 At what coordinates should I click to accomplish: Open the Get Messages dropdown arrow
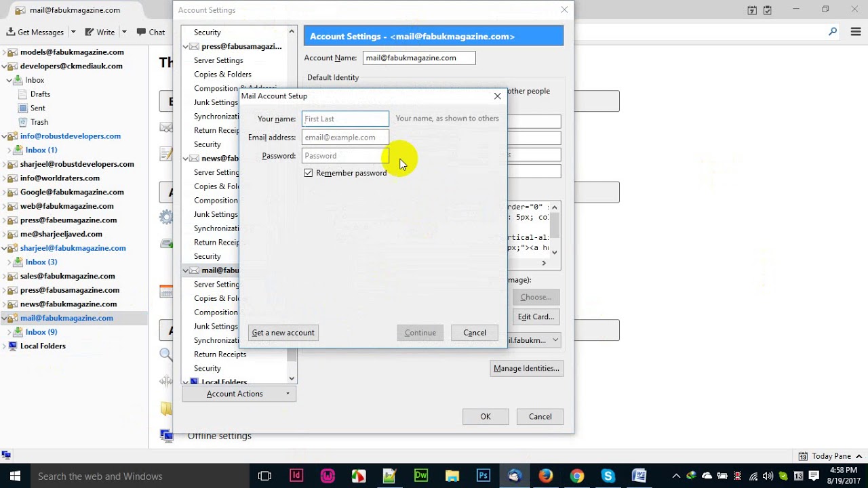pos(72,32)
